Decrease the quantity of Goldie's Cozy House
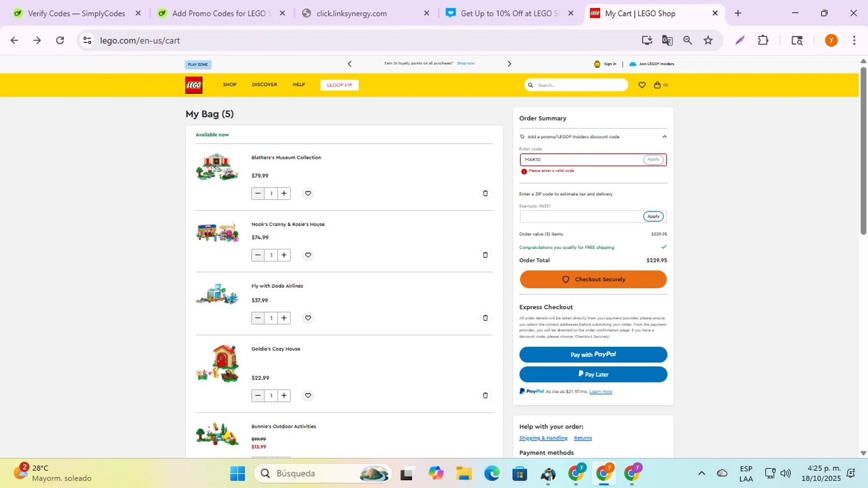 point(258,395)
